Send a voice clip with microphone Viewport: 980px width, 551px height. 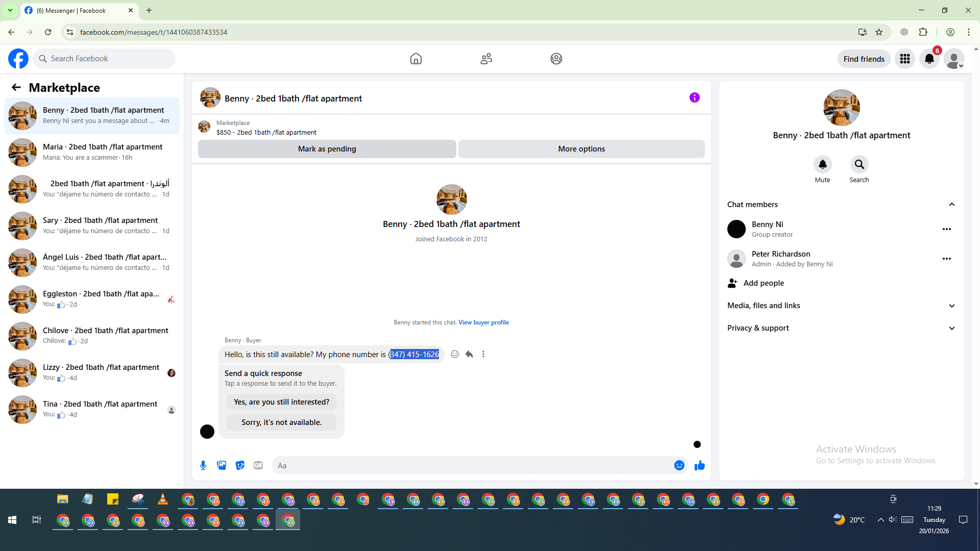pyautogui.click(x=203, y=465)
